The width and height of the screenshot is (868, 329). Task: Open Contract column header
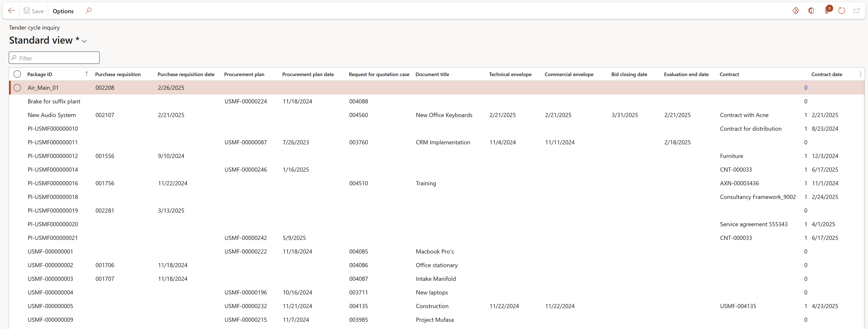[729, 74]
